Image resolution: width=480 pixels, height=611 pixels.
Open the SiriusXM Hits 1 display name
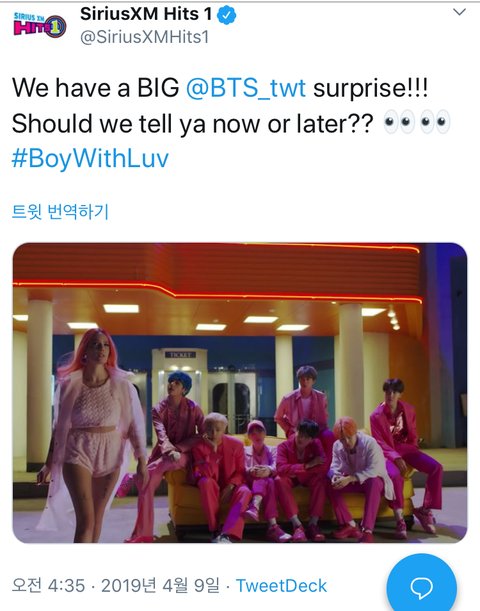coord(146,14)
